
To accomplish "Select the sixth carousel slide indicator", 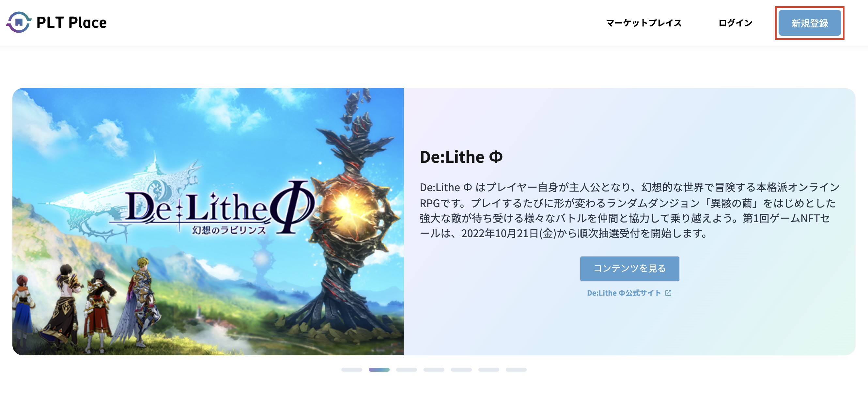I will tap(488, 370).
